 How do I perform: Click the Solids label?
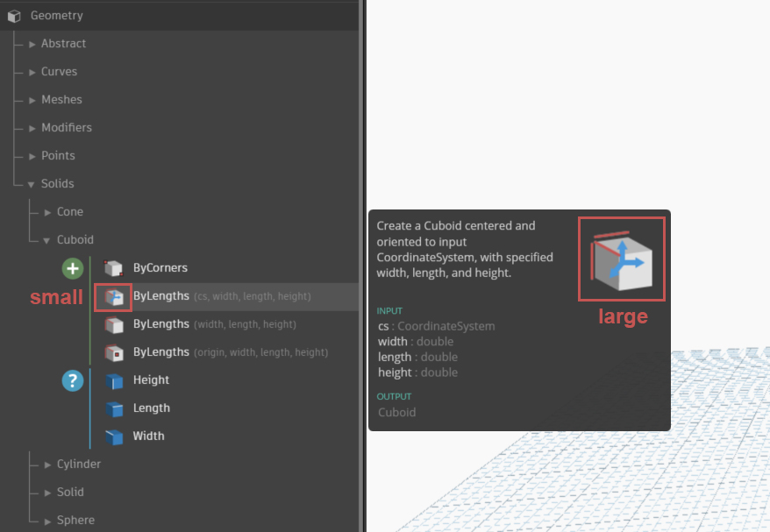tap(58, 183)
